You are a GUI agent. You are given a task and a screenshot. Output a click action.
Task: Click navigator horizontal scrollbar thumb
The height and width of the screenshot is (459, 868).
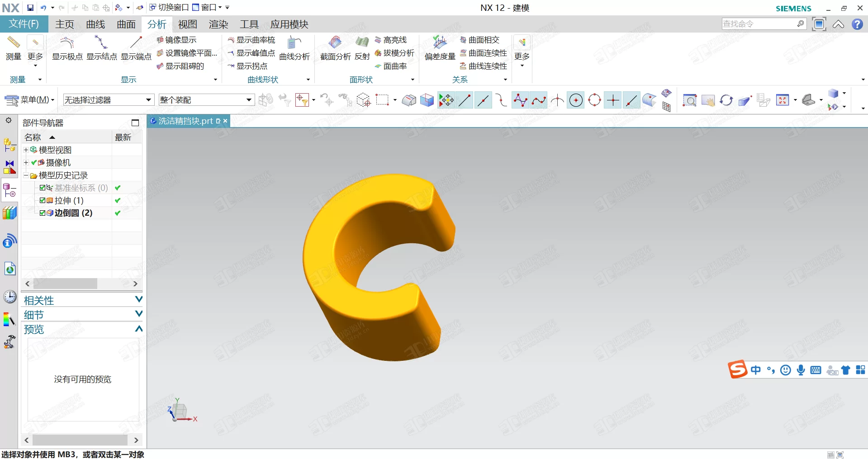pyautogui.click(x=65, y=284)
